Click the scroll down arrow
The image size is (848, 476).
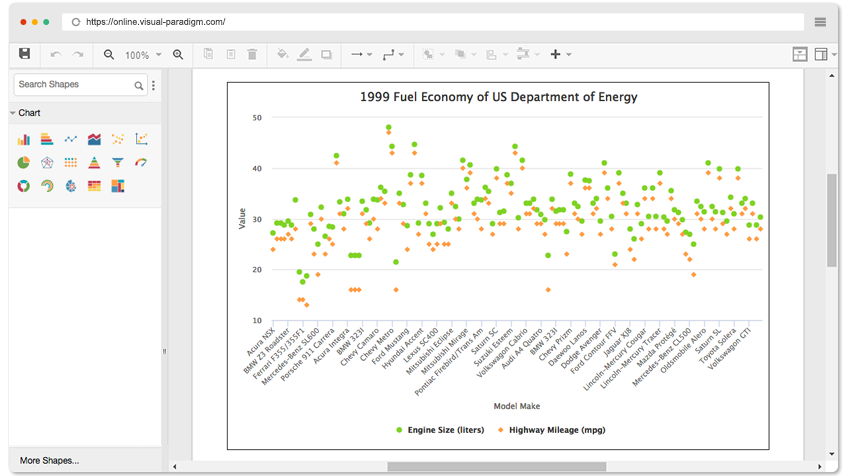pos(832,454)
